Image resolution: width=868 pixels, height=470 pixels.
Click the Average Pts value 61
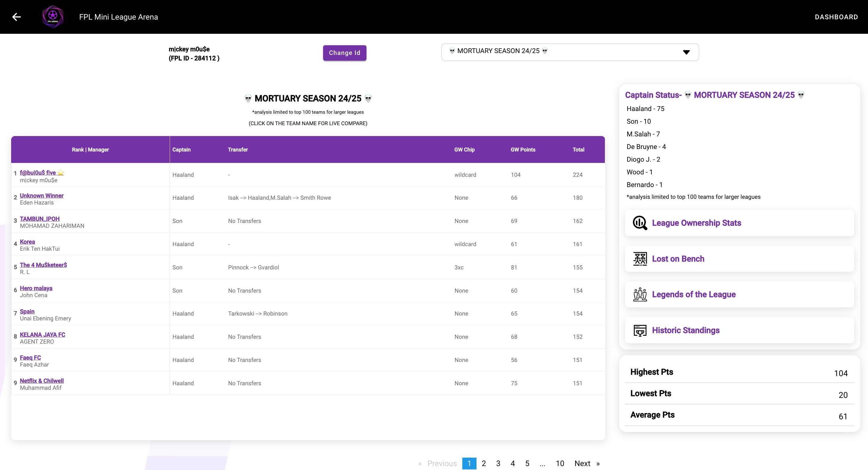pyautogui.click(x=843, y=416)
